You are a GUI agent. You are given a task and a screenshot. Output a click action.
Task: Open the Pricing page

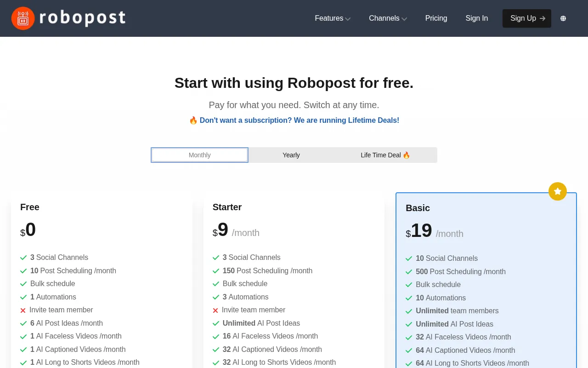(436, 18)
